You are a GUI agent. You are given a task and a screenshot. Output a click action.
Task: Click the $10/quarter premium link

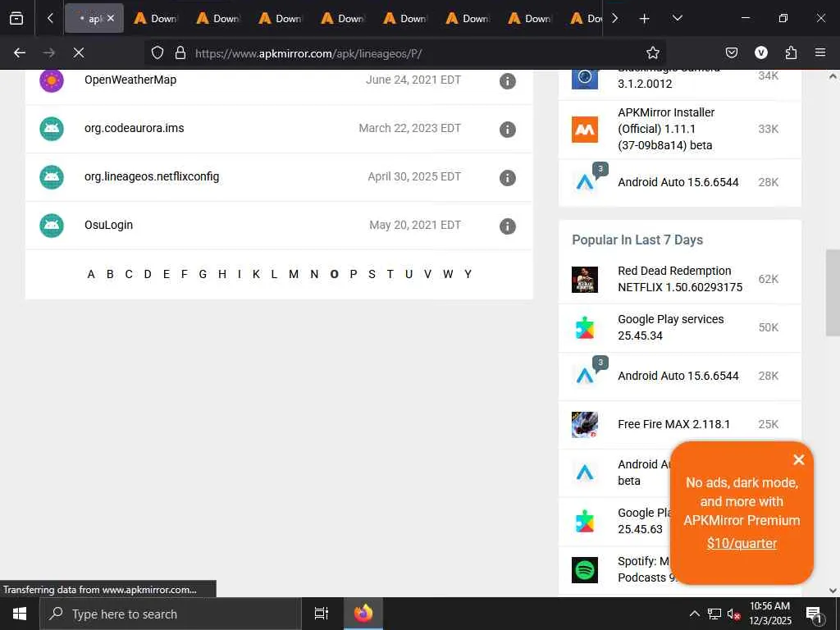pyautogui.click(x=742, y=543)
